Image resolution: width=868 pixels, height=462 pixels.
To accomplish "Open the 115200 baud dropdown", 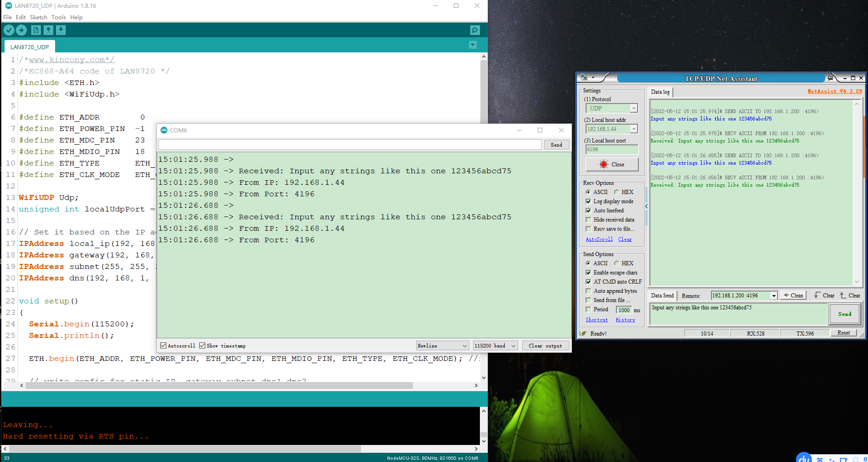I will click(496, 346).
